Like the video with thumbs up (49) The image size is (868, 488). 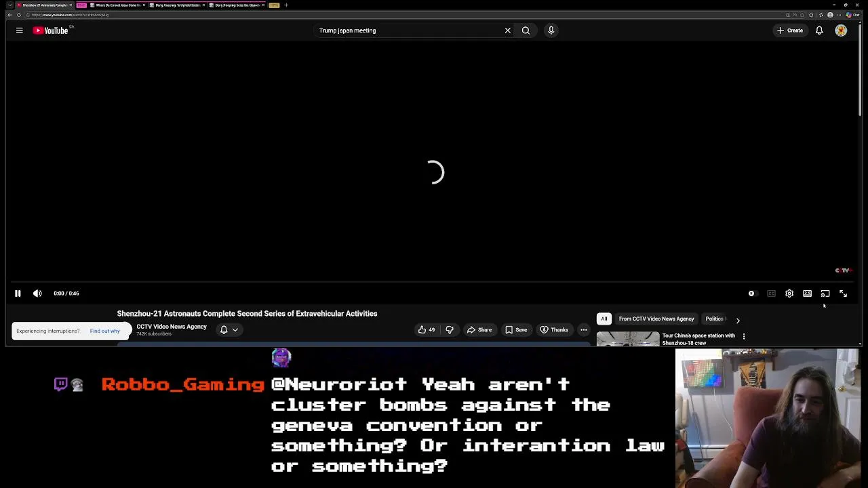point(427,330)
